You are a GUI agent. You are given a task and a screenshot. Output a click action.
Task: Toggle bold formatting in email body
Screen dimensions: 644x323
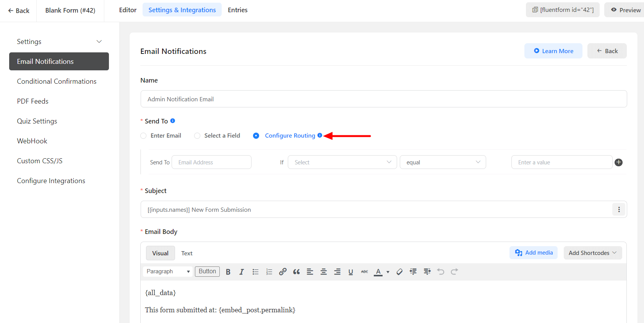coord(228,272)
